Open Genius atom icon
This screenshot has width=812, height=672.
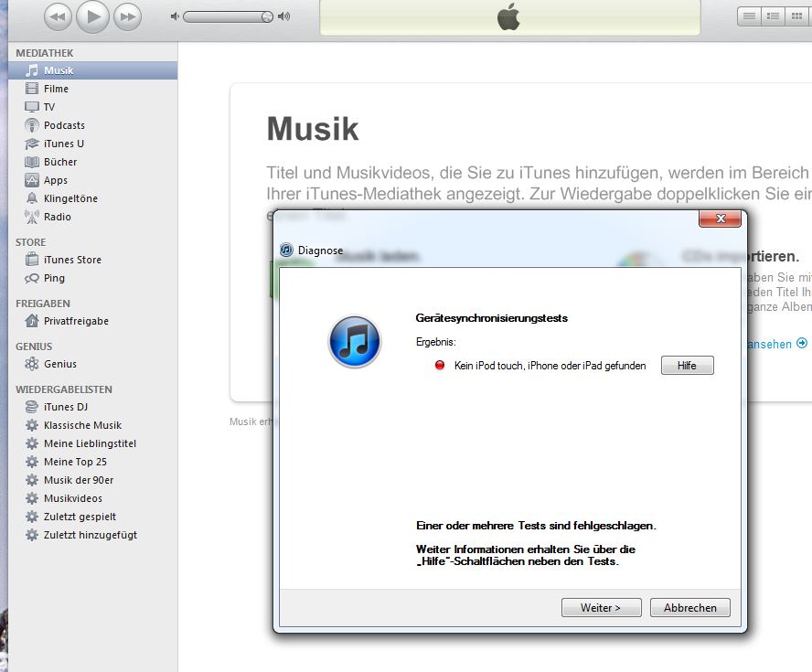pyautogui.click(x=32, y=364)
